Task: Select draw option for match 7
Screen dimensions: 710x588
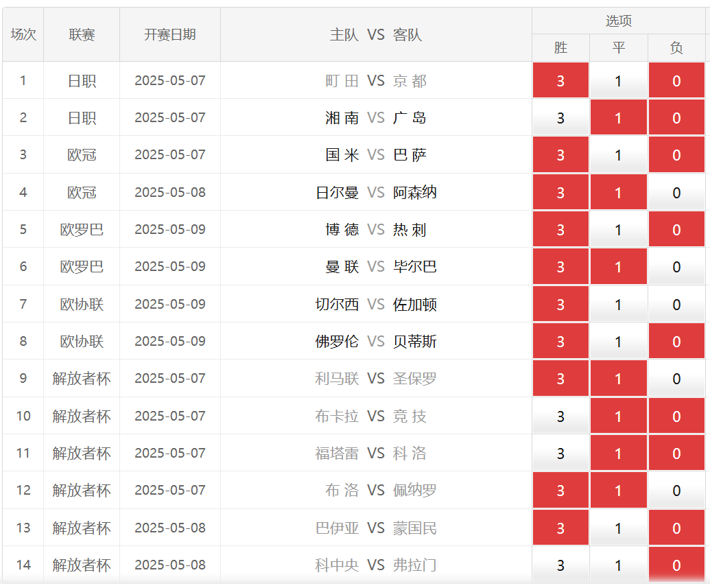Action: [618, 305]
